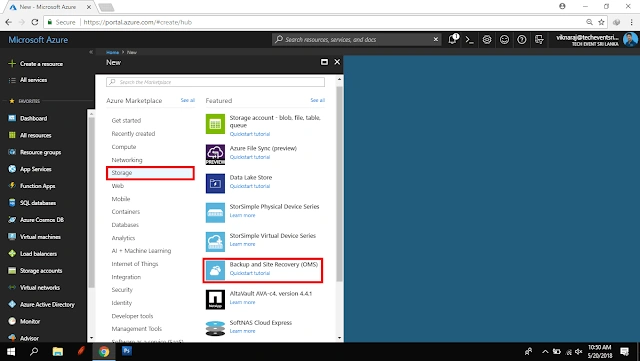Open Learn more under SoftNAS Cloud Express
The height and width of the screenshot is (361, 640).
(242, 331)
